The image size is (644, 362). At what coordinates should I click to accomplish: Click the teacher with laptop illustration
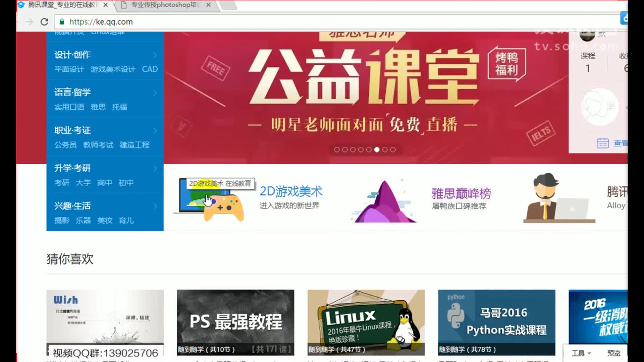559,198
